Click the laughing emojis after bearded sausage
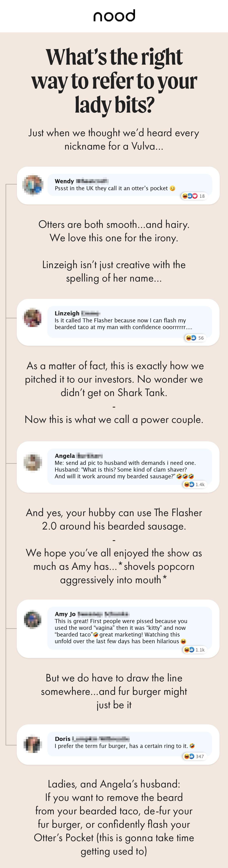The width and height of the screenshot is (228, 868). (x=185, y=476)
